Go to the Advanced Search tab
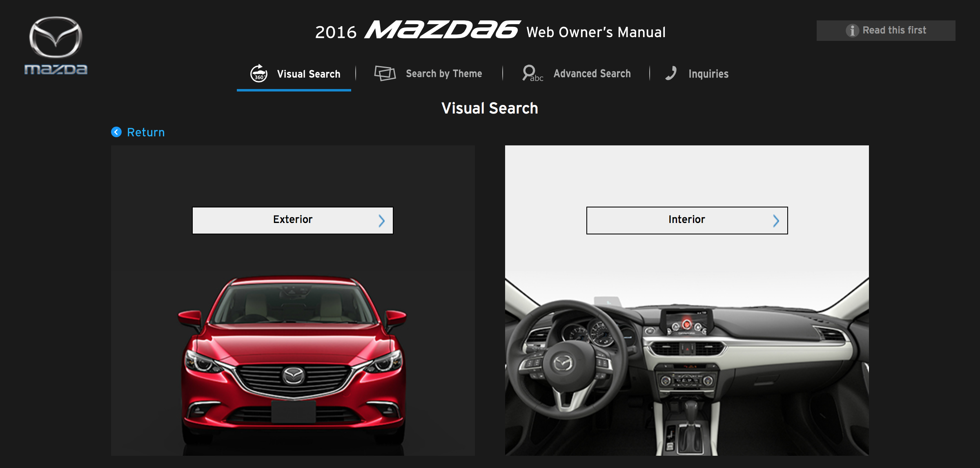 [592, 74]
